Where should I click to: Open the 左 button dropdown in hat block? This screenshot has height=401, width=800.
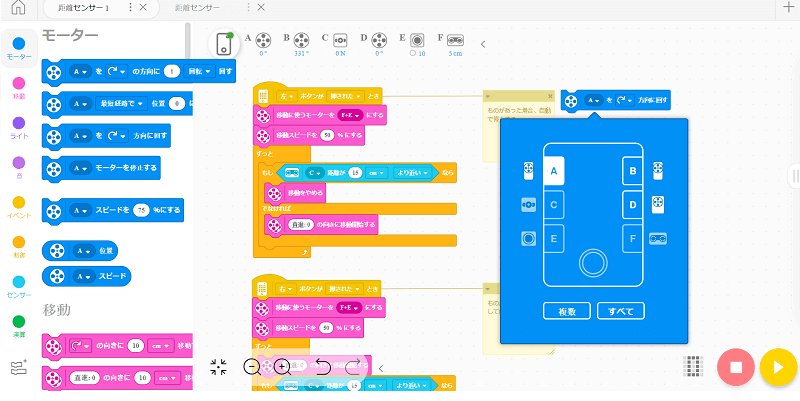(286, 96)
